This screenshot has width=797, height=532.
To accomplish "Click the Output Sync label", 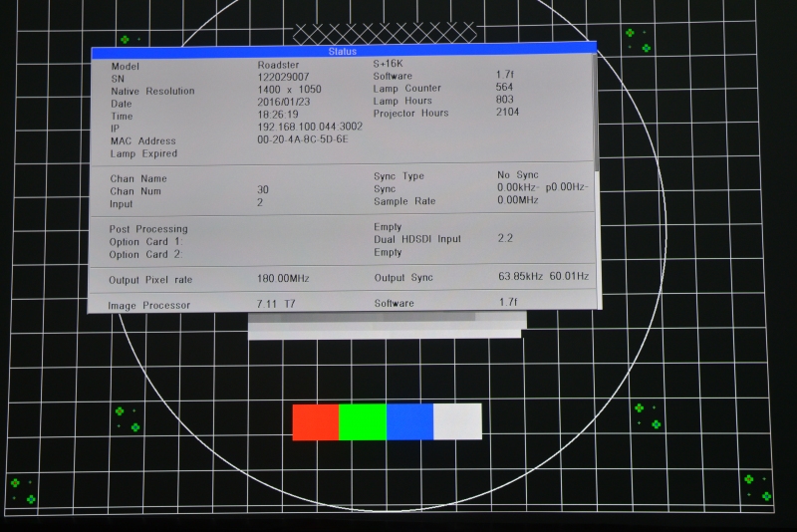I will coord(403,278).
